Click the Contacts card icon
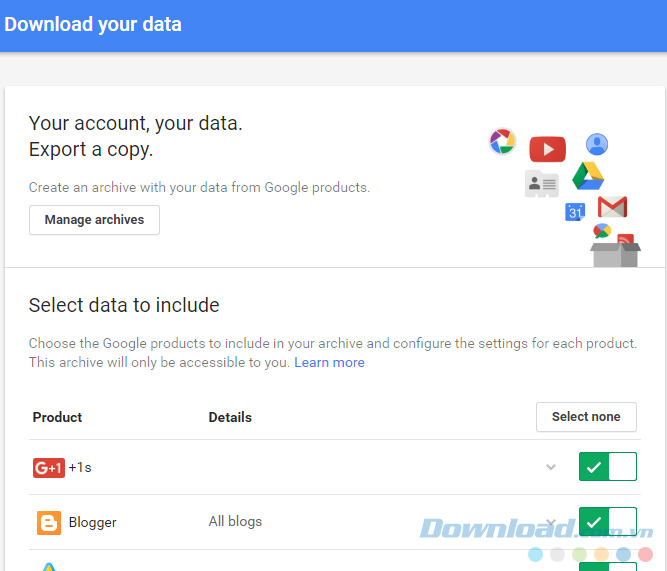Viewport: 667px width, 571px height. coord(542,184)
